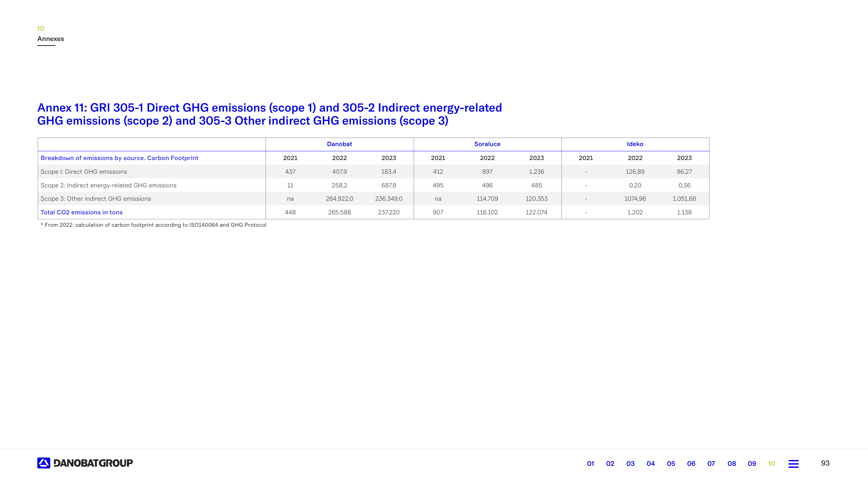
Task: Click page number 93 in footer
Action: 825,463
